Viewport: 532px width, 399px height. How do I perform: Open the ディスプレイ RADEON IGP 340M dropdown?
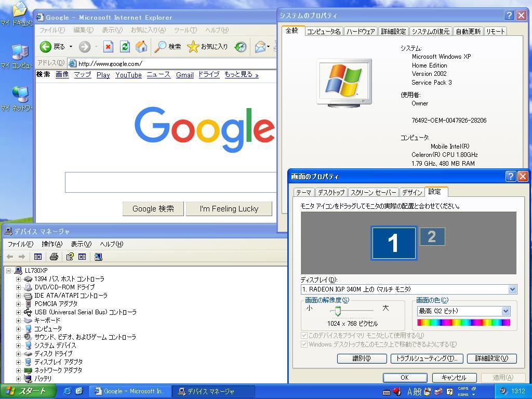pos(512,289)
